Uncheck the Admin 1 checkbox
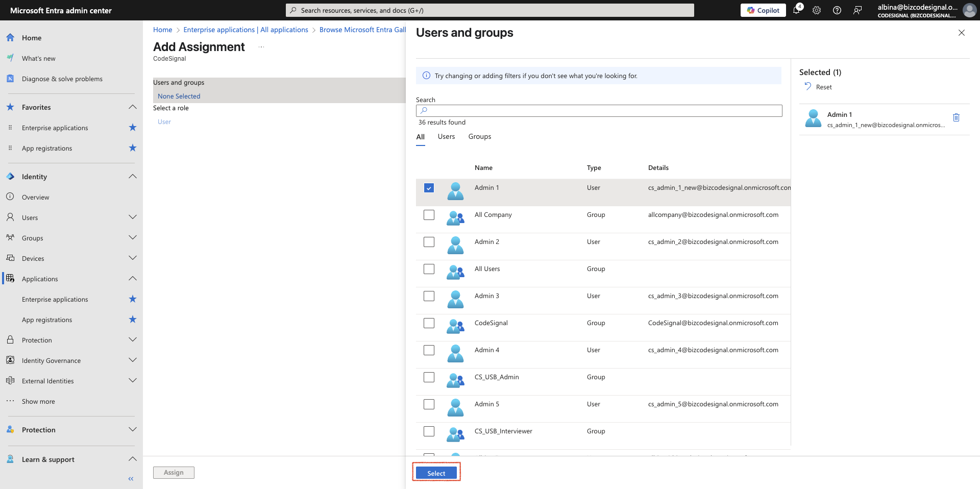980x489 pixels. tap(429, 188)
